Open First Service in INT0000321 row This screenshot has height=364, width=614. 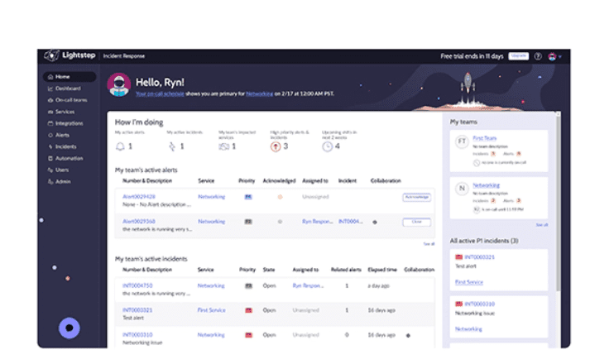212,310
